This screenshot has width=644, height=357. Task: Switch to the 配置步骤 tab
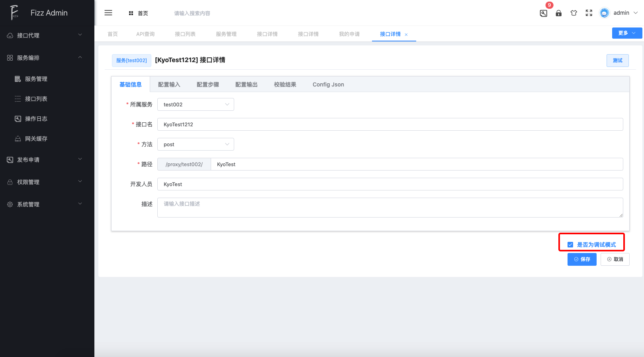[x=208, y=84]
